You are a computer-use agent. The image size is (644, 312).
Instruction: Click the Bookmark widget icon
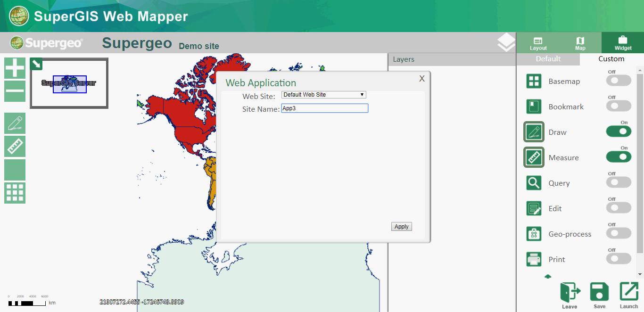(534, 107)
